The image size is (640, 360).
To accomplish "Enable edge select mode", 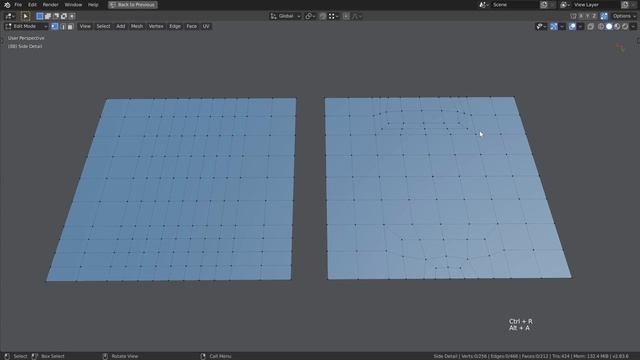I will point(62,26).
